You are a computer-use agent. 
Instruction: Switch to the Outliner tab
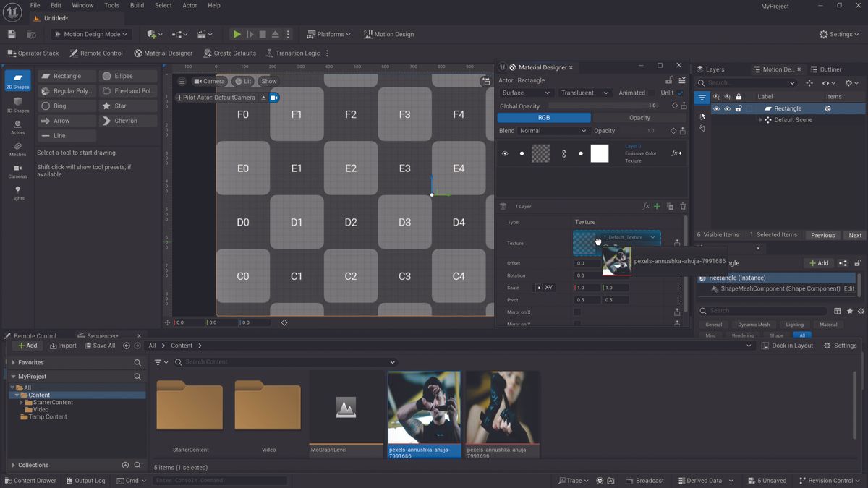tap(827, 69)
